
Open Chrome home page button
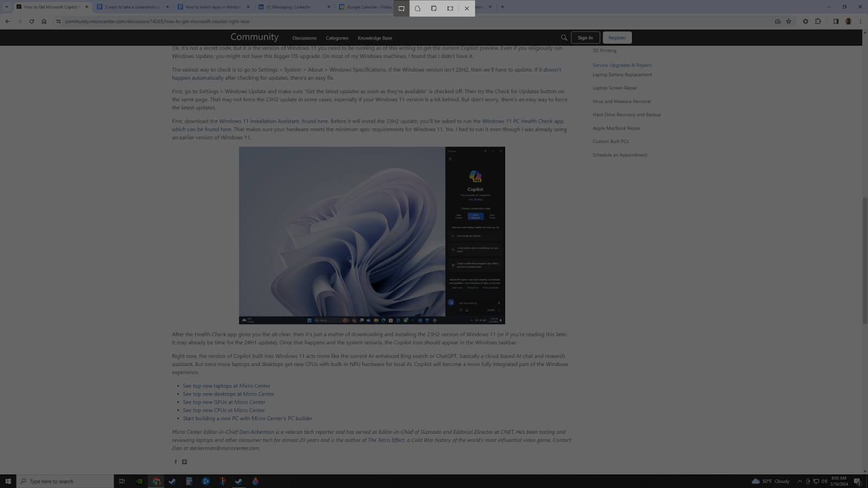point(44,22)
